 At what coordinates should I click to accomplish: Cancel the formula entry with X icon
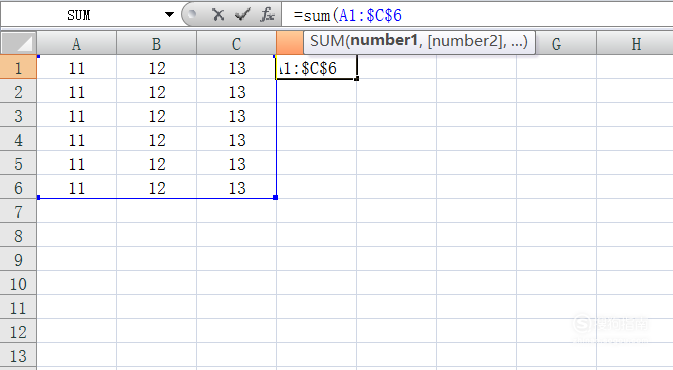pos(218,15)
